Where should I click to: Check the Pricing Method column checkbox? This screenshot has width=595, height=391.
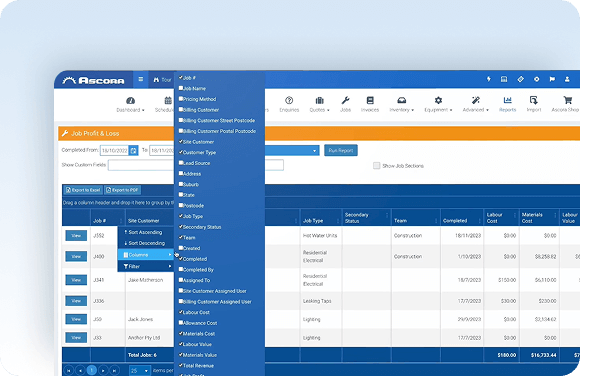coord(181,98)
